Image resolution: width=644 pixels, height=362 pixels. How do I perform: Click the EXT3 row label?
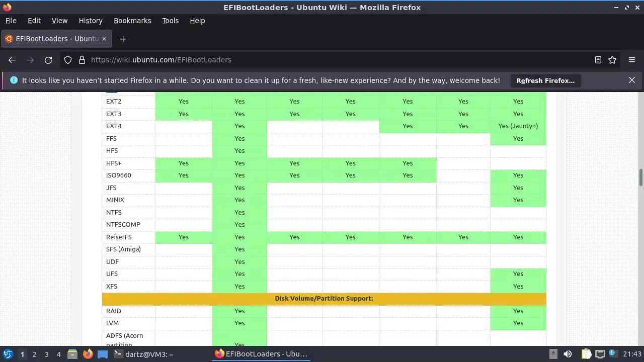114,114
